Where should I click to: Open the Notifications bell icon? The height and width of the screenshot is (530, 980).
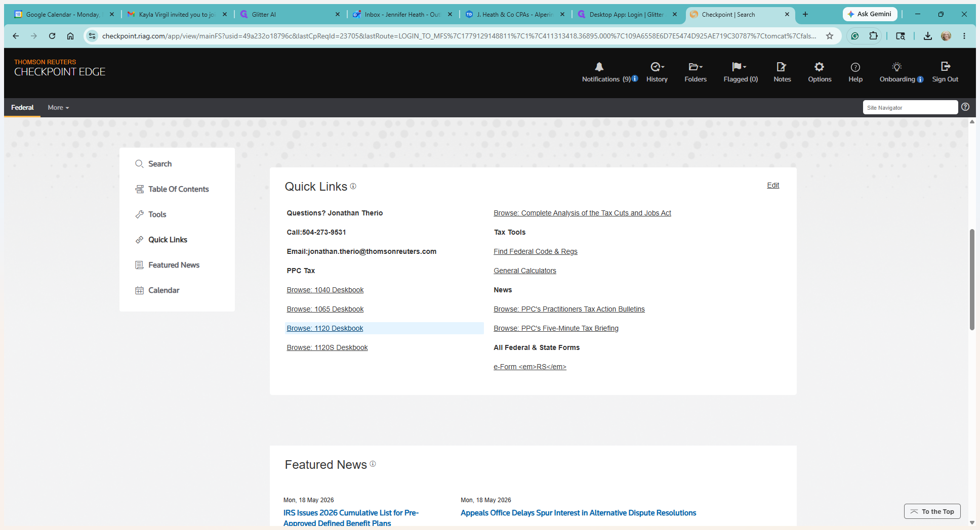click(599, 67)
